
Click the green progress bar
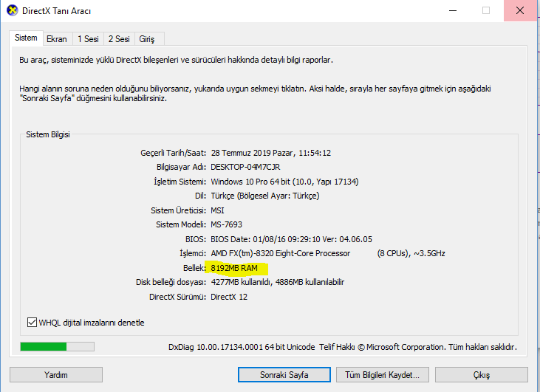[x=57, y=346]
